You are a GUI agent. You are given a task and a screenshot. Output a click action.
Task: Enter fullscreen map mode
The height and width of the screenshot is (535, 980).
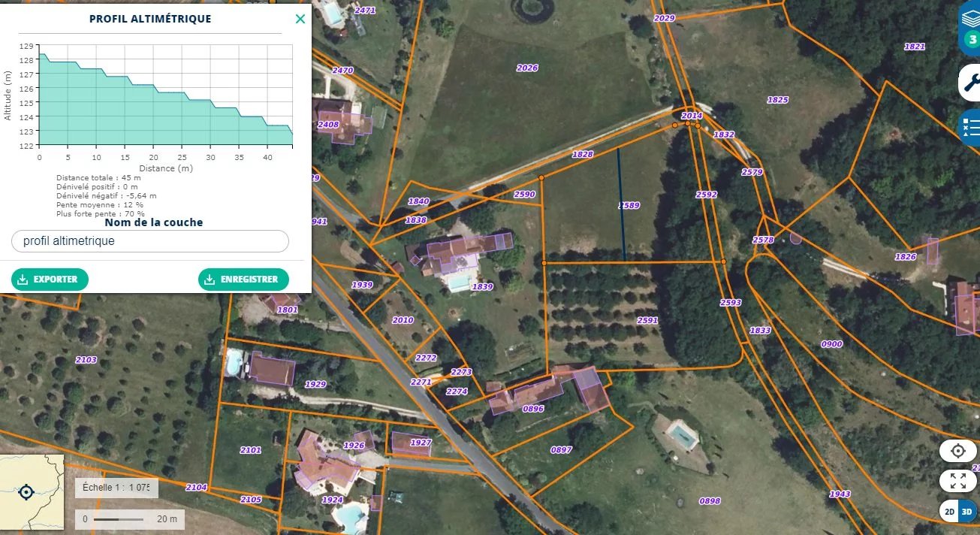(957, 481)
